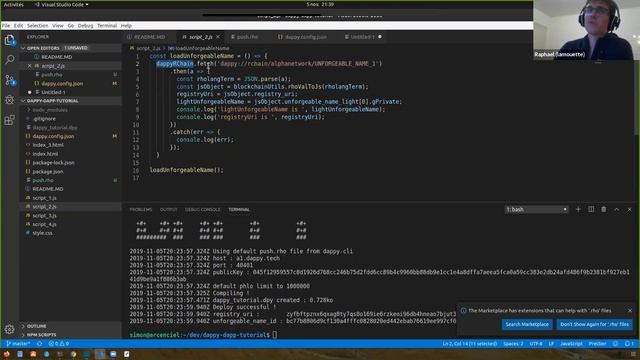Screen dimensions: 640x360
Task: Open the second taskbar icon, the document app
Action: (20, 354)
